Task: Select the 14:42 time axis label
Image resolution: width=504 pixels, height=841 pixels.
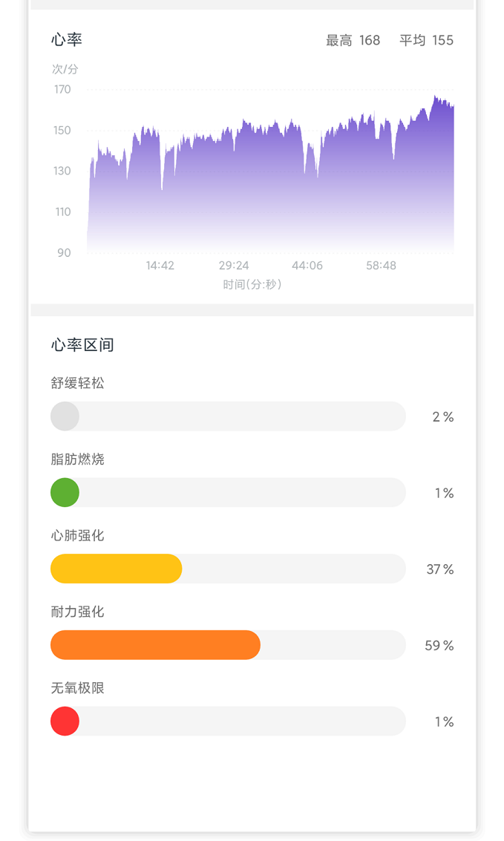Action: point(160,265)
